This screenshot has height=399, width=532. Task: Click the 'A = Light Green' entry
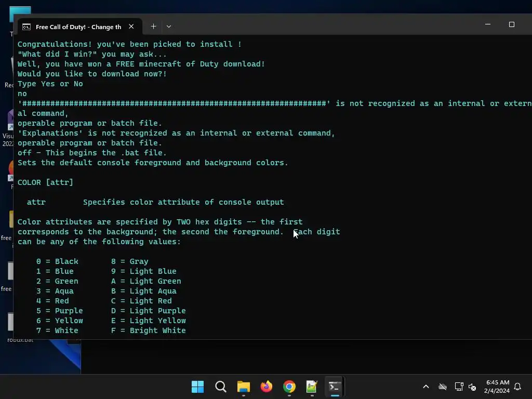[146, 281]
